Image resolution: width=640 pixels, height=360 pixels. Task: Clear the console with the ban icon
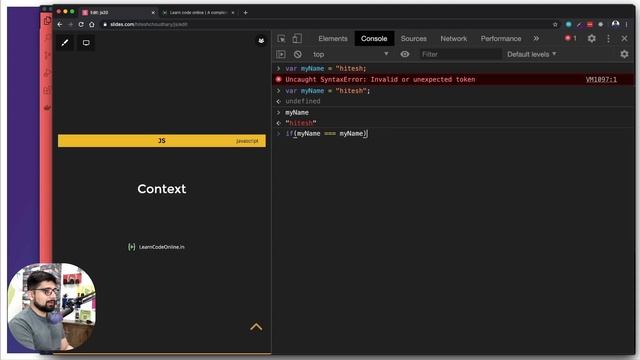(x=298, y=54)
